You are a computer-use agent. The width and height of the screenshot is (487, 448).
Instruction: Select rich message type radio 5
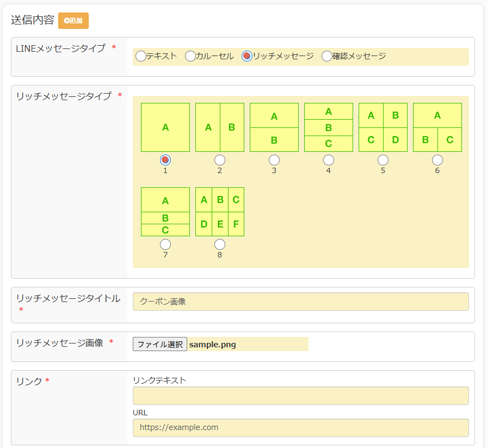coord(383,160)
